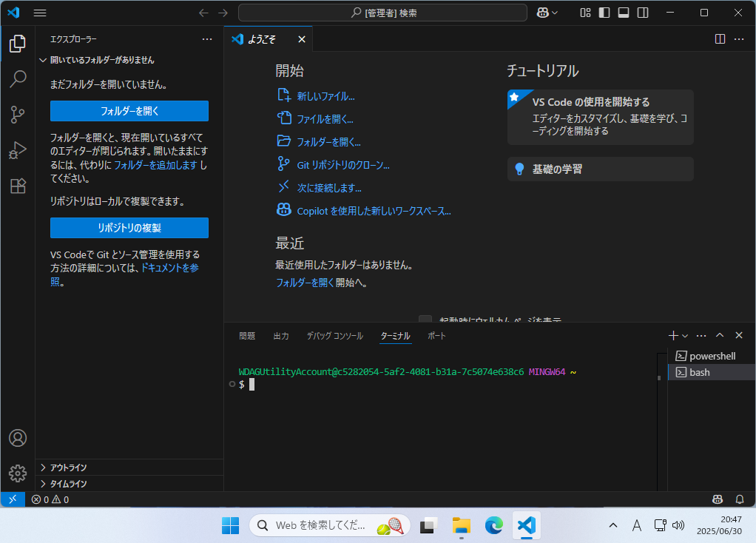756x543 pixels.
Task: Open the Extensions view icon
Action: [17, 186]
